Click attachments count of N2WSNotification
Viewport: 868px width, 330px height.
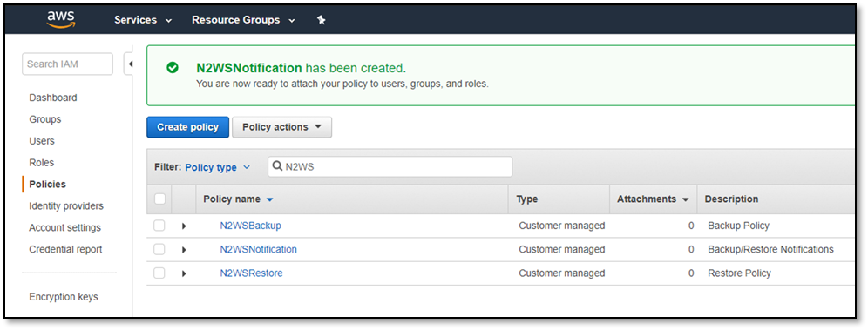click(691, 249)
